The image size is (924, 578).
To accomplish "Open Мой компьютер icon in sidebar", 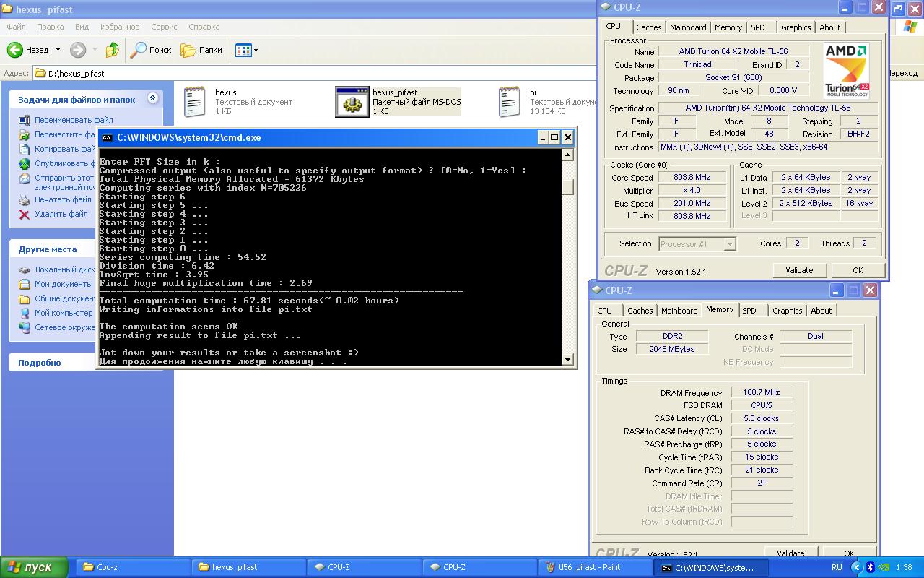I will 25,313.
